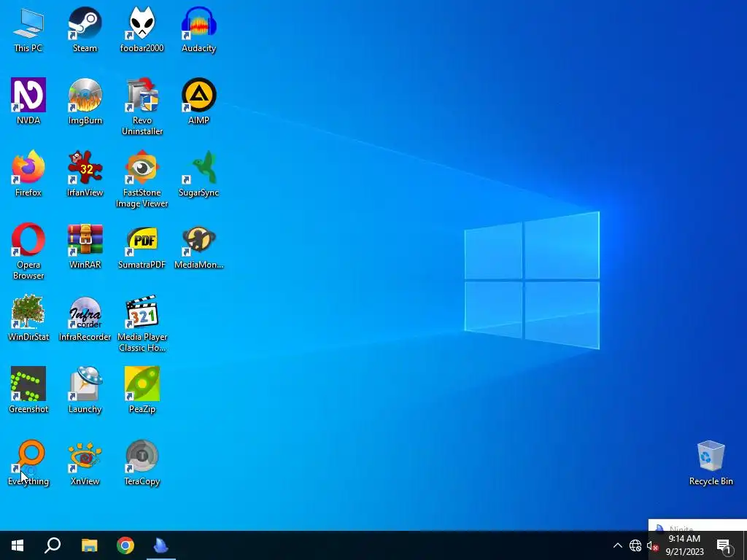The height and width of the screenshot is (560, 747).
Task: Select the Everything search shortcut
Action: click(28, 463)
